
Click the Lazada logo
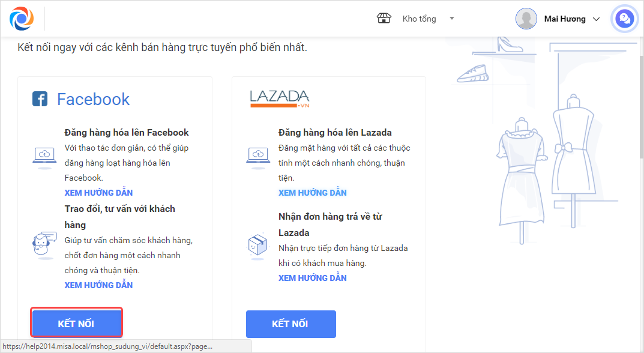[280, 98]
